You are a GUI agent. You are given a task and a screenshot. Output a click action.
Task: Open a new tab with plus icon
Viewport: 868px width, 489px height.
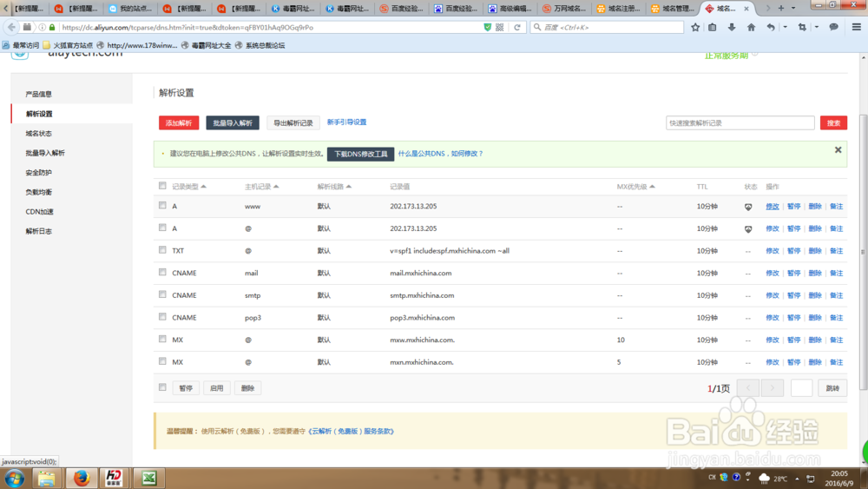click(x=781, y=9)
